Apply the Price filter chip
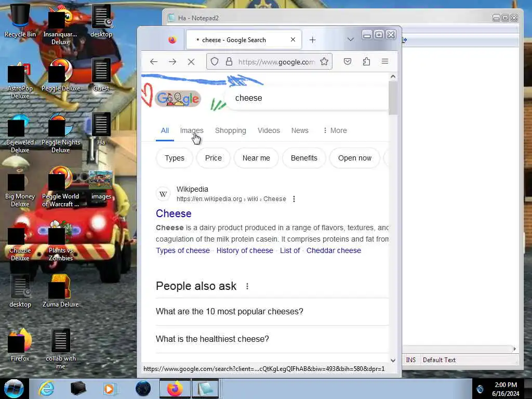Image resolution: width=532 pixels, height=399 pixels. [x=214, y=158]
